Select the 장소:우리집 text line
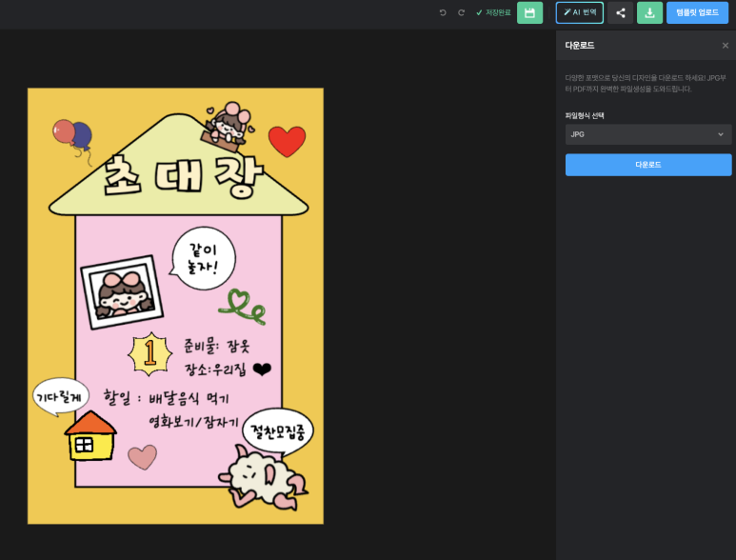Viewport: 736px width, 560px height. coord(215,370)
